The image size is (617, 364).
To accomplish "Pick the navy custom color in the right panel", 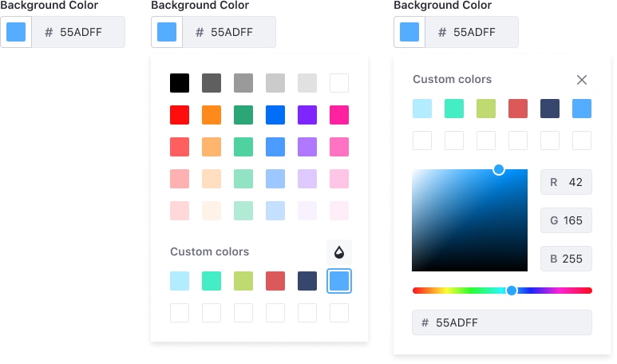I will (550, 109).
